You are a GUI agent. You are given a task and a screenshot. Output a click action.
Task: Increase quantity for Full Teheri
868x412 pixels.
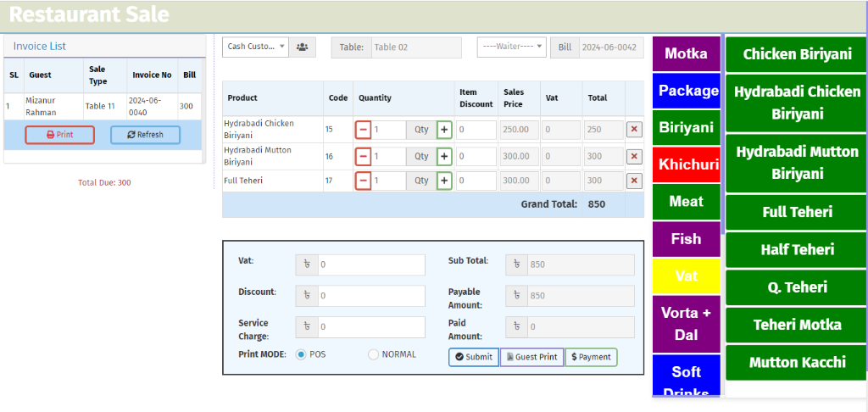[444, 181]
